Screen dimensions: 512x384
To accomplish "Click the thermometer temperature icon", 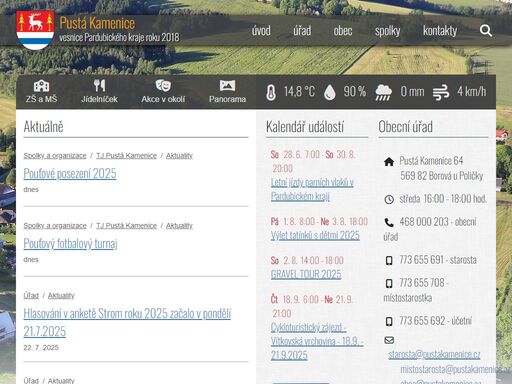I will (x=271, y=92).
